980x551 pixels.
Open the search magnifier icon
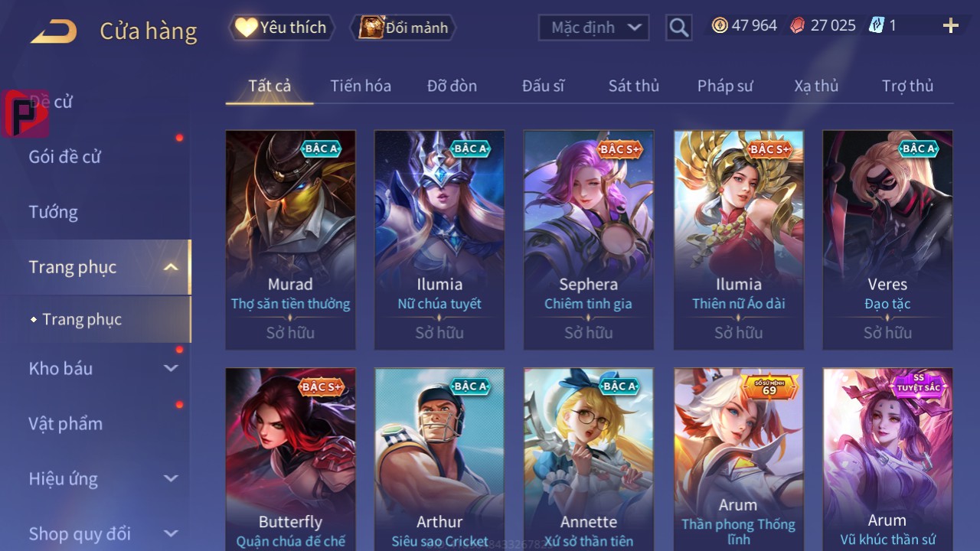[x=678, y=28]
